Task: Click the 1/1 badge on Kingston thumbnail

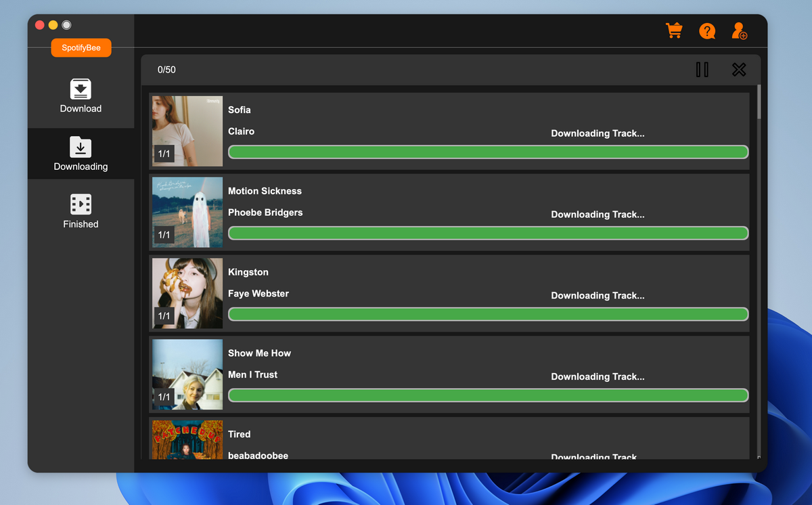Action: 164,316
